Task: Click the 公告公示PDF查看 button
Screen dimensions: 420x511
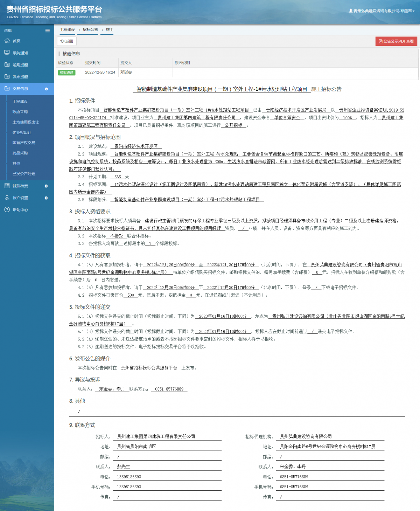Action: coord(396,41)
